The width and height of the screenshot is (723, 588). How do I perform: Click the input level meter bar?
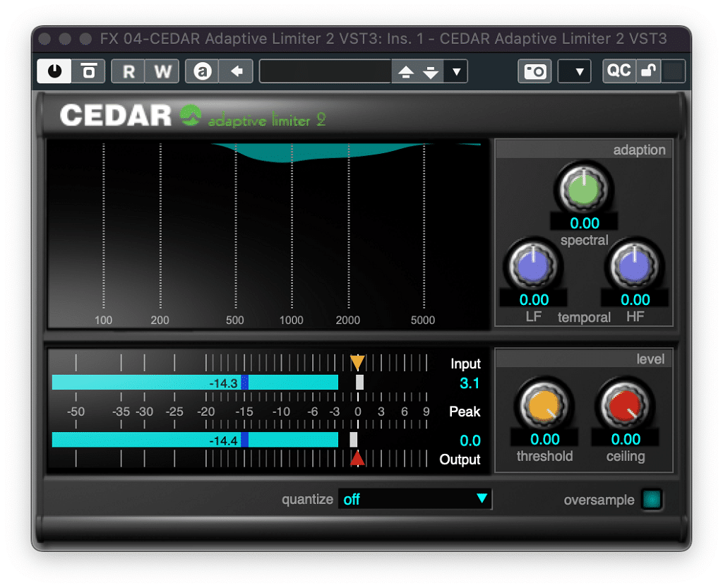[x=195, y=383]
